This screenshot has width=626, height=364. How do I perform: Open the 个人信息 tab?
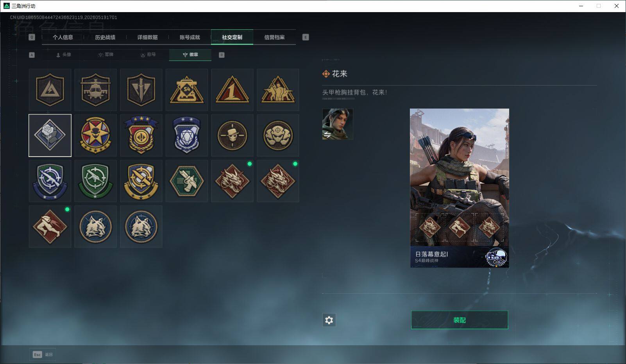(x=63, y=37)
